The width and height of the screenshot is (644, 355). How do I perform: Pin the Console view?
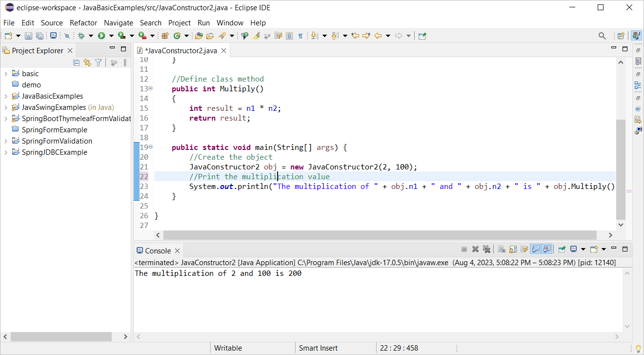[562, 249]
